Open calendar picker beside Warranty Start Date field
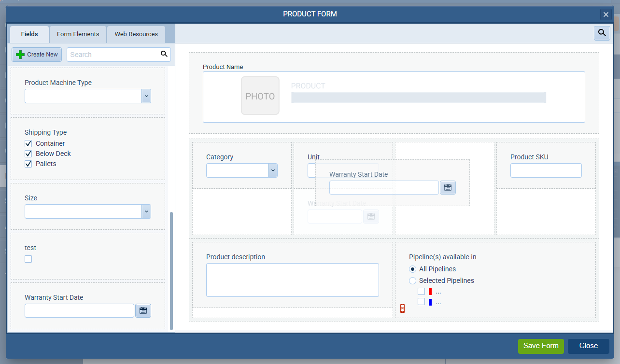Image resolution: width=620 pixels, height=364 pixels. click(448, 187)
